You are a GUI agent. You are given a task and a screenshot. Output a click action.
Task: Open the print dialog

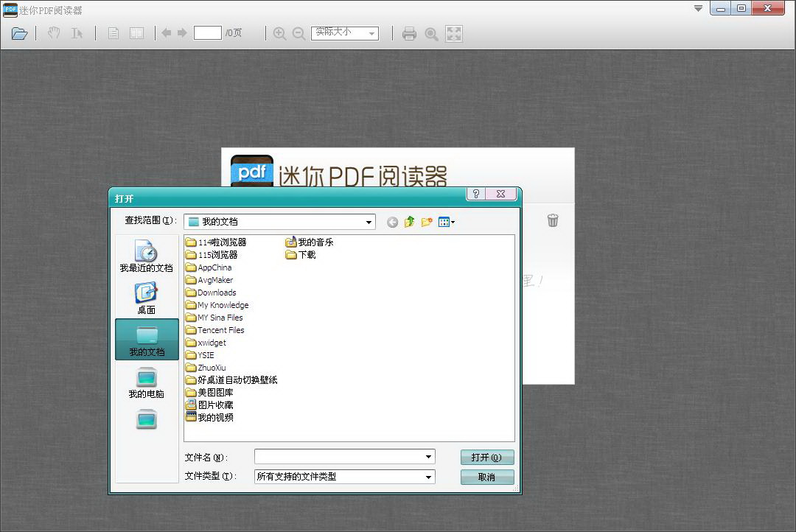(x=409, y=32)
